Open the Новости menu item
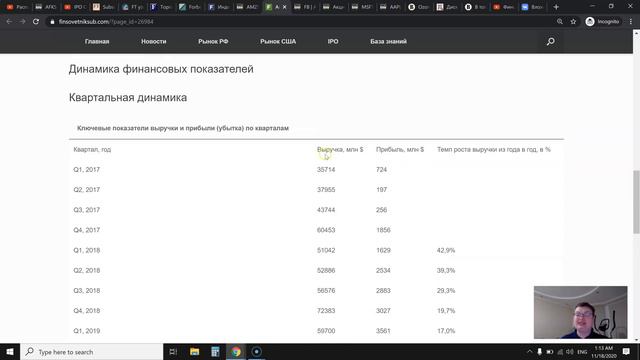Screen dimensions: 640x360 point(153,41)
